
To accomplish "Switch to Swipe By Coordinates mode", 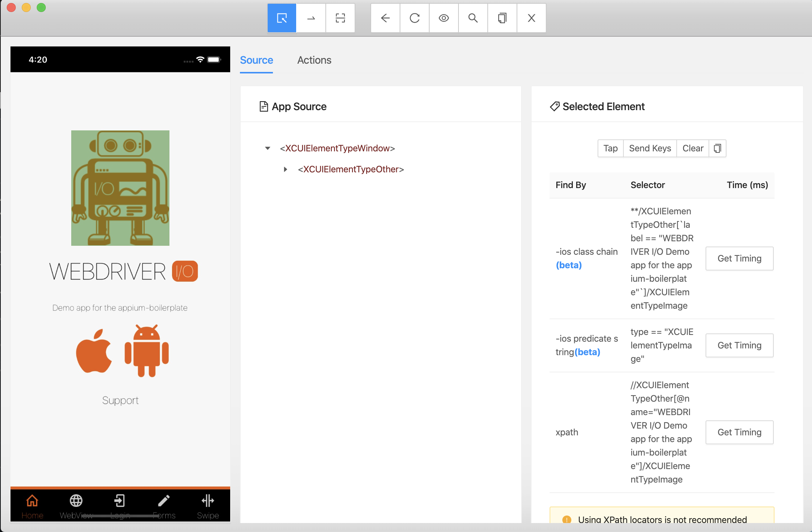I will click(311, 18).
